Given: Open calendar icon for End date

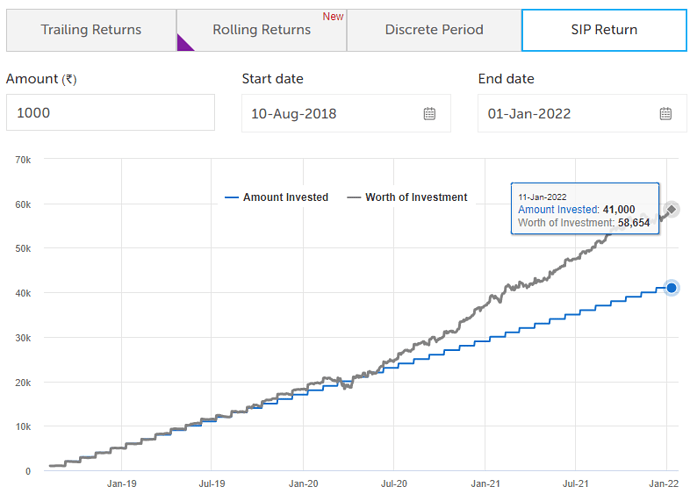Looking at the screenshot, I should tap(666, 114).
